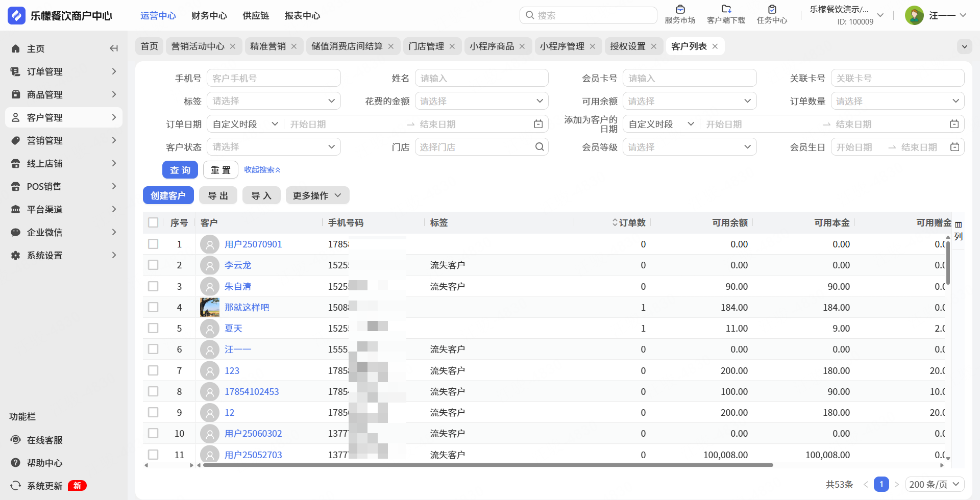Open the 任务中心 icon
980x500 pixels.
point(772,9)
